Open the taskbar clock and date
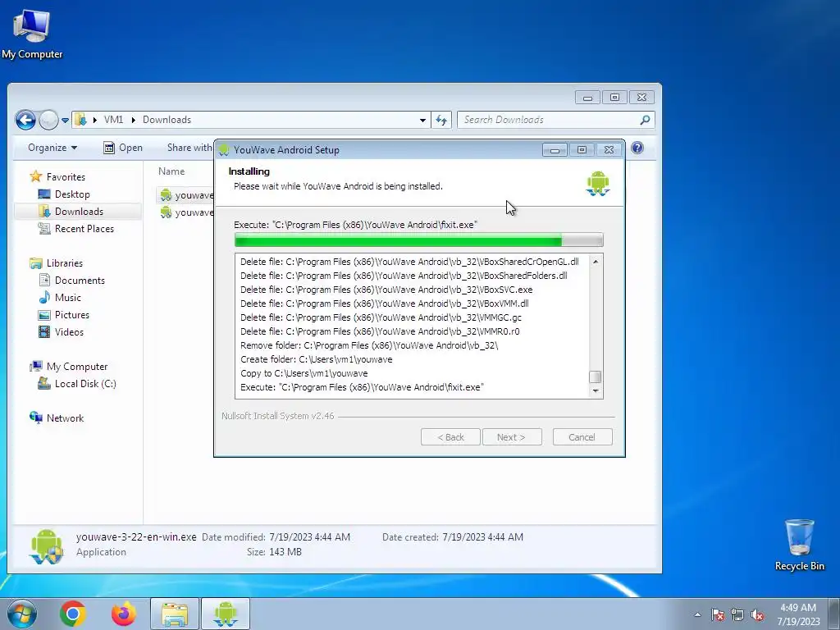840x630 pixels. pos(798,614)
